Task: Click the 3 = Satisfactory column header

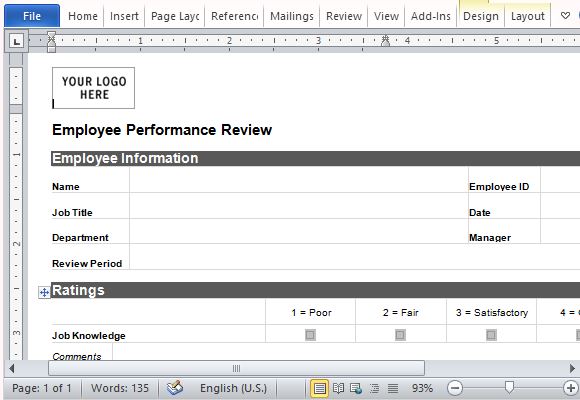Action: (x=492, y=313)
